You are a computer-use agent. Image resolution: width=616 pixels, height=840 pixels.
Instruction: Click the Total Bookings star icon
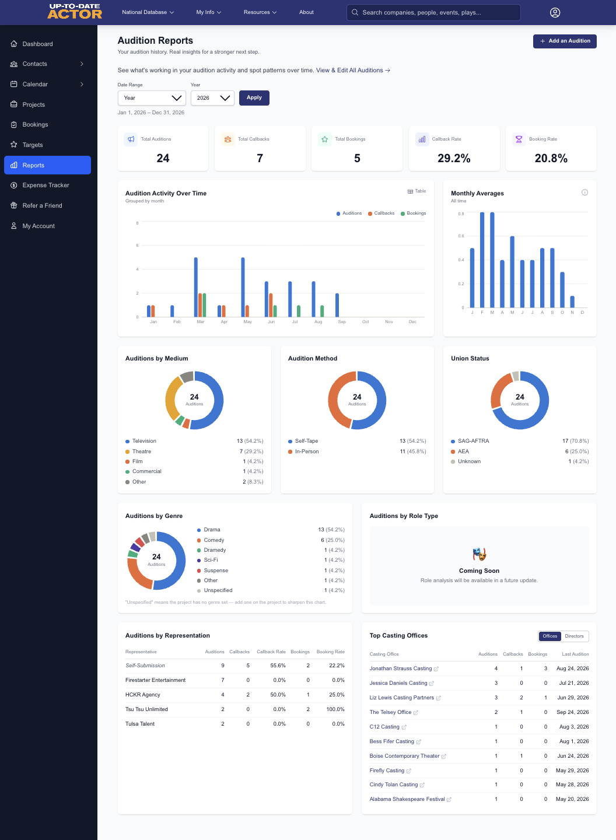325,139
